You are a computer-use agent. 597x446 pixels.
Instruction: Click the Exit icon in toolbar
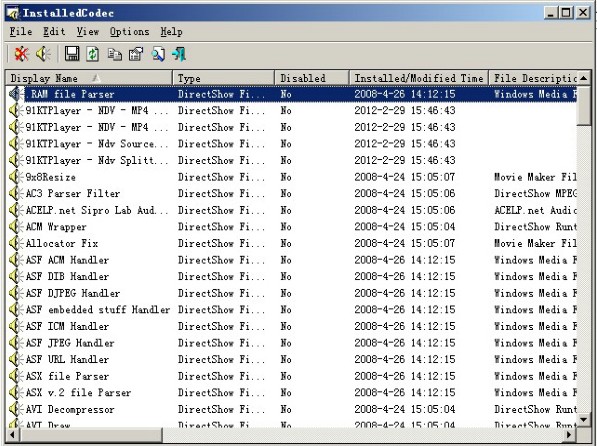click(x=179, y=54)
